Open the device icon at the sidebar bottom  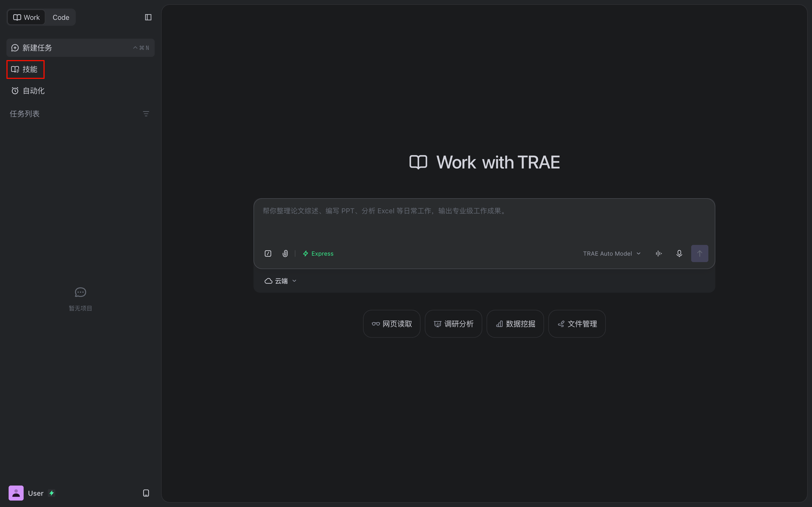click(146, 493)
